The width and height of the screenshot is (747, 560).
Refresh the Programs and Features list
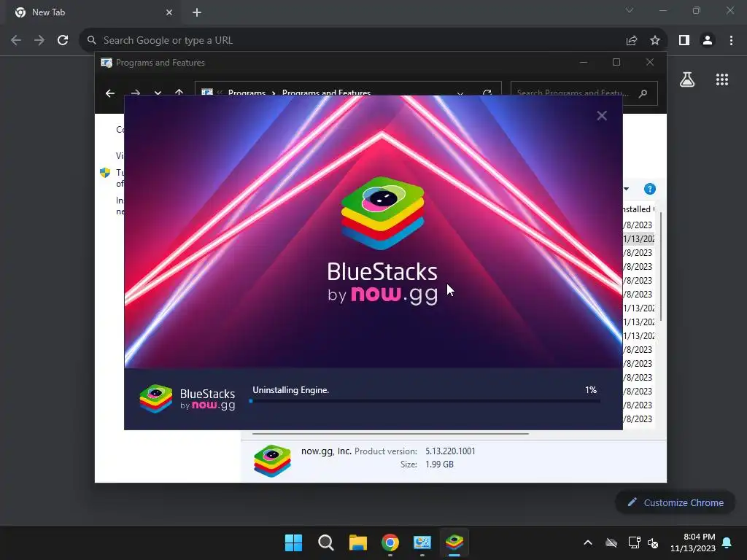[487, 93]
